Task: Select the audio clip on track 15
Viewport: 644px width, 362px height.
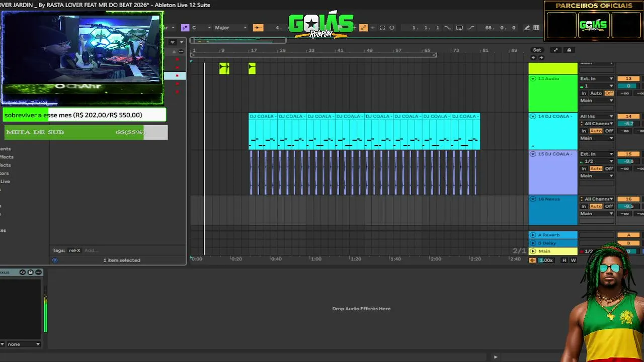Action: coord(363,172)
